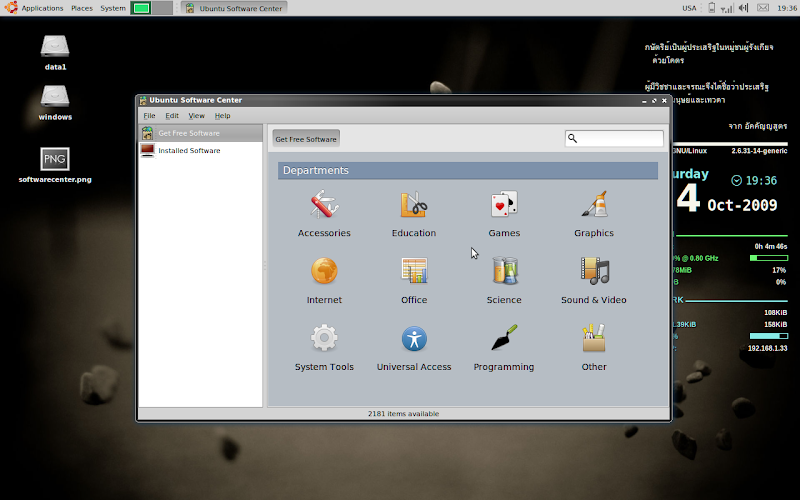Select Installed Software in the sidebar
This screenshot has height=500, width=800.
[x=189, y=151]
